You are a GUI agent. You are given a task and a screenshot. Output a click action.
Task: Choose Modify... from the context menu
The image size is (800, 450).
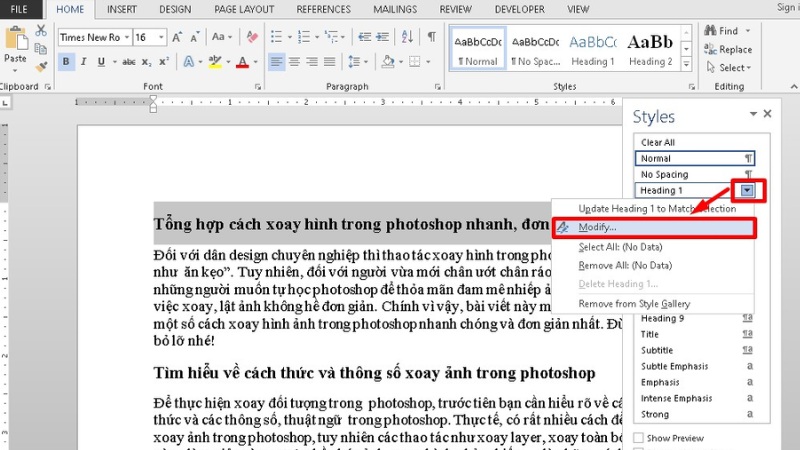tap(654, 228)
